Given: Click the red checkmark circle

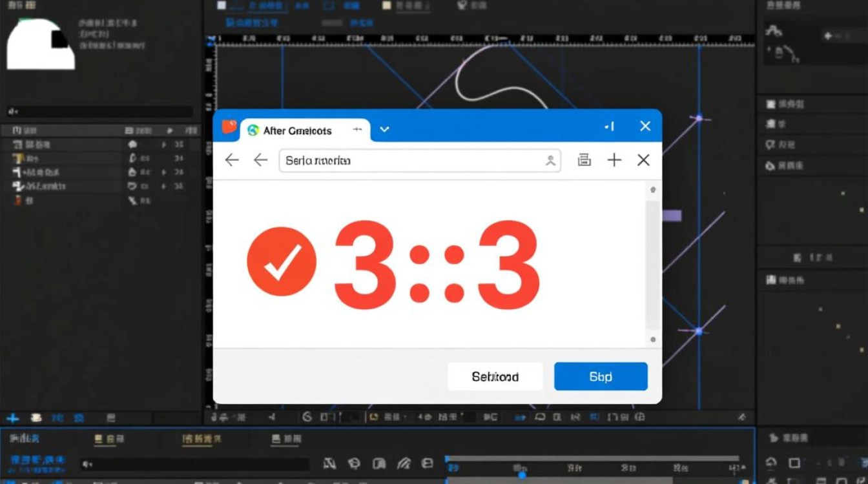Looking at the screenshot, I should pos(282,261).
